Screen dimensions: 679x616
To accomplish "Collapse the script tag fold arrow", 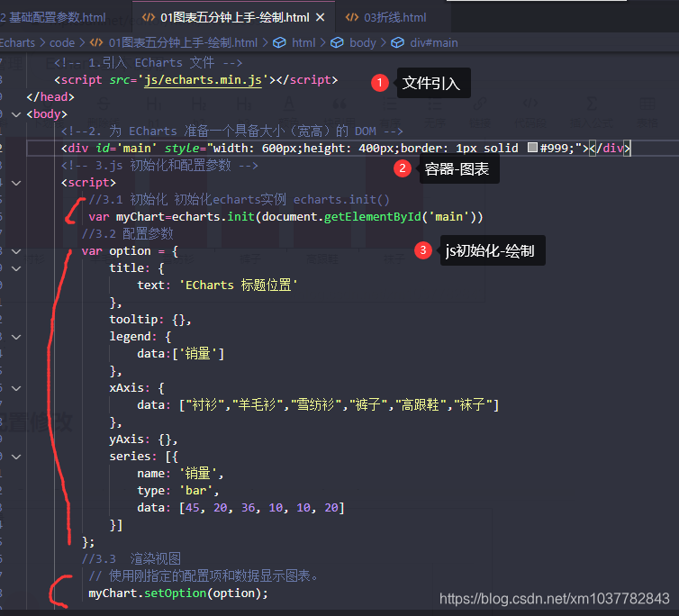I will click(x=16, y=183).
